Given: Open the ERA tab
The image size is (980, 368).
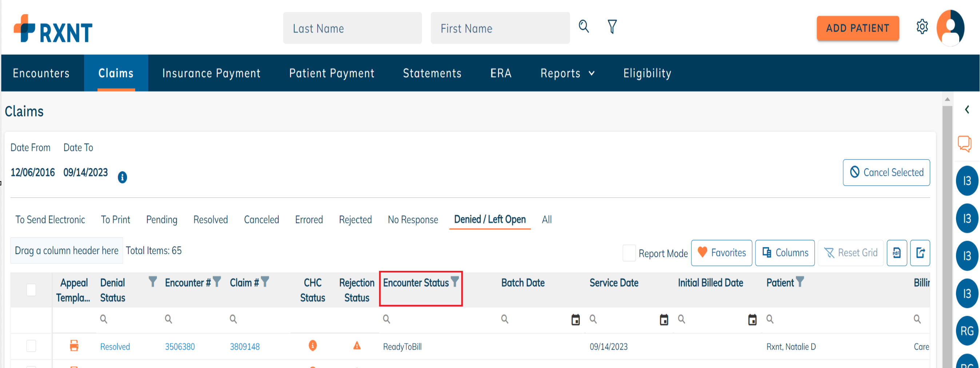Looking at the screenshot, I should (501, 73).
